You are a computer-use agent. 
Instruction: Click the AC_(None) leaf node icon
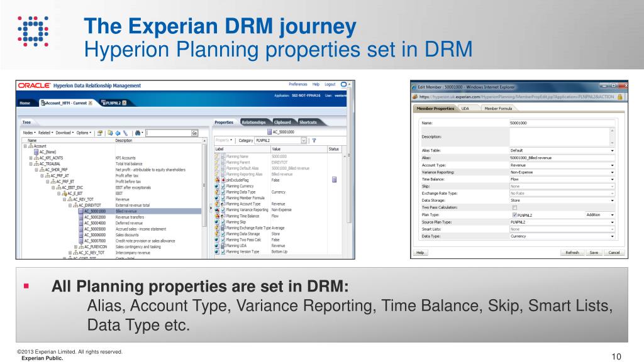tap(36, 152)
